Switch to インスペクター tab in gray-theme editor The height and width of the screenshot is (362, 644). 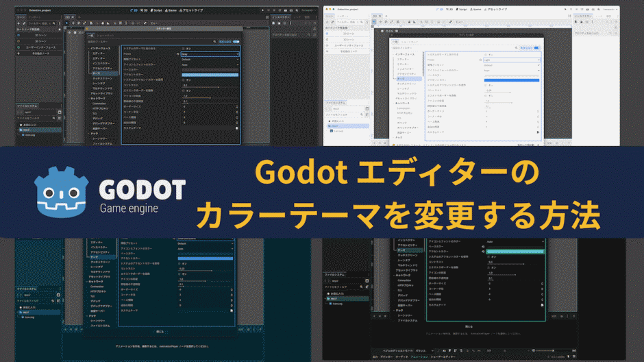[281, 17]
